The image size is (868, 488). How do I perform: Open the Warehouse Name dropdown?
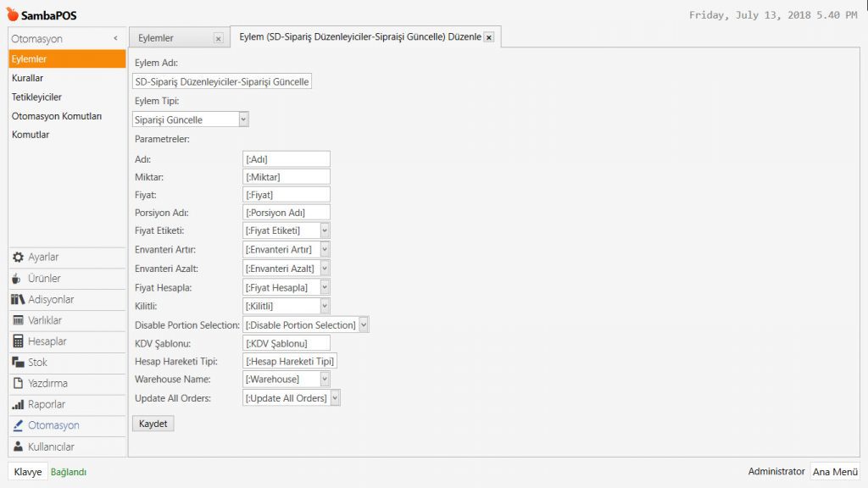pyautogui.click(x=325, y=380)
